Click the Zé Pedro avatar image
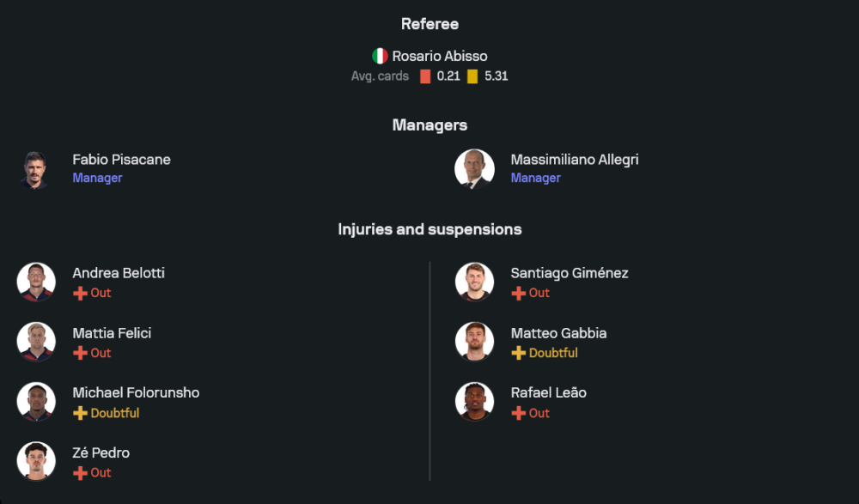The image size is (859, 504). pyautogui.click(x=36, y=461)
